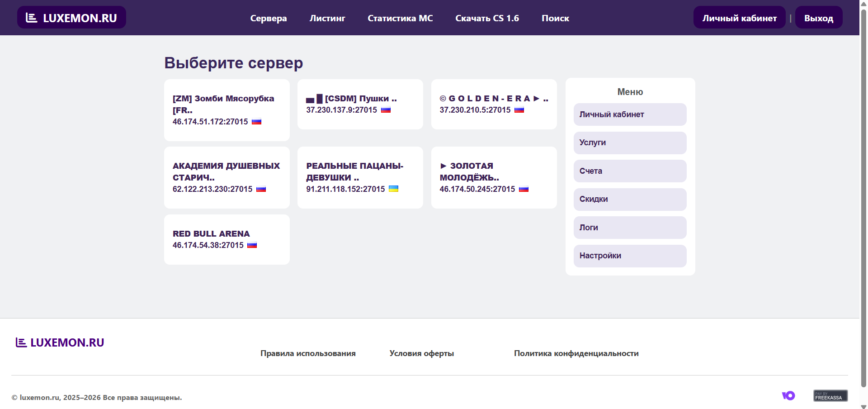
Task: Open Скачать CS 1.6 page
Action: pyautogui.click(x=487, y=18)
